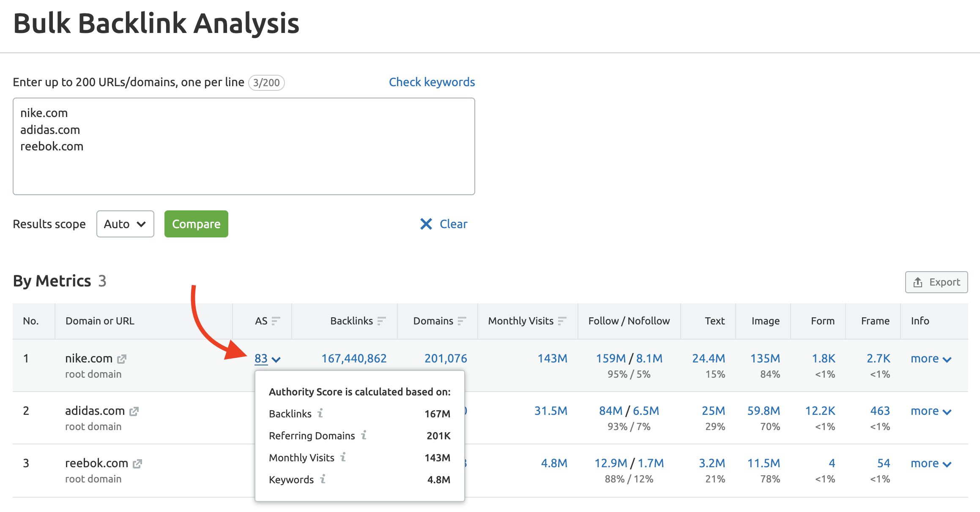Open nike.com follow links 159M
Image resolution: width=980 pixels, height=512 pixels.
pyautogui.click(x=610, y=359)
